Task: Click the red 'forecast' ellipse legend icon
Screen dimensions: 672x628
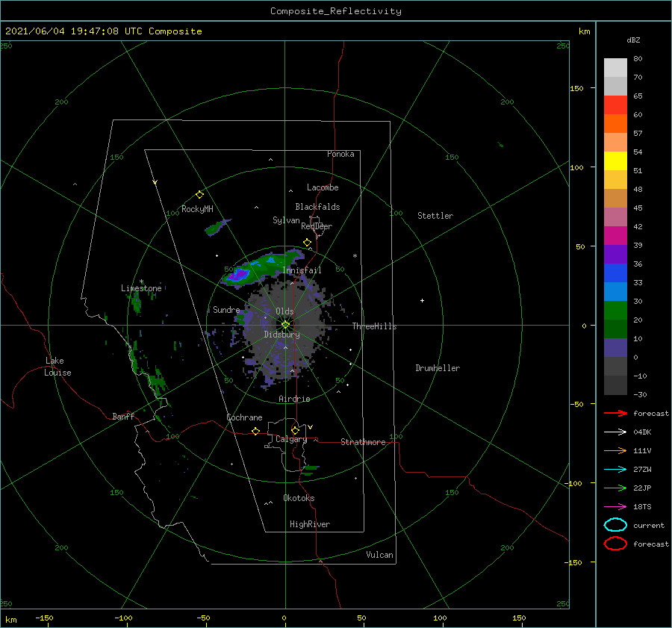Action: pyautogui.click(x=615, y=544)
